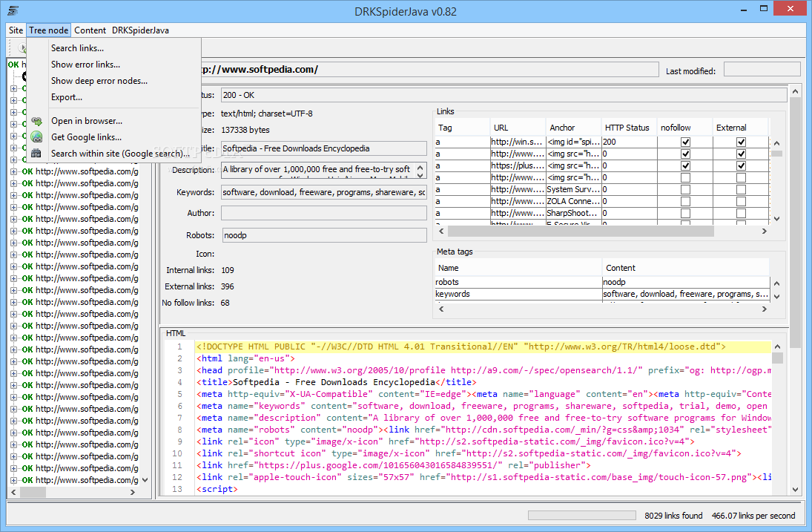Sort Links table by Tag column
812x532 pixels.
[x=462, y=128]
